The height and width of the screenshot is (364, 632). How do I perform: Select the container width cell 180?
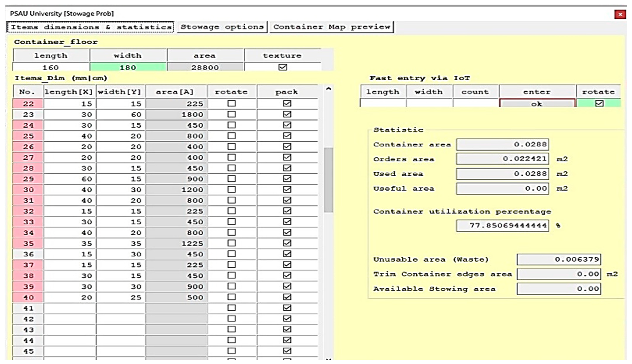(x=128, y=67)
